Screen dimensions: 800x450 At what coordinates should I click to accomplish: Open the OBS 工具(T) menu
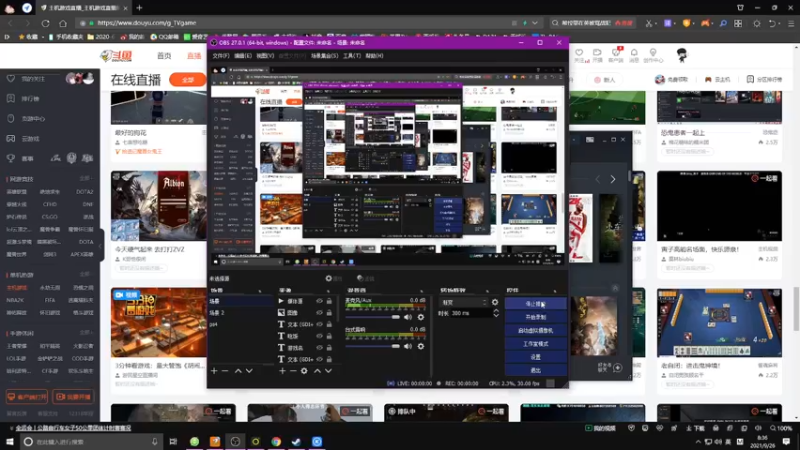[x=352, y=56]
